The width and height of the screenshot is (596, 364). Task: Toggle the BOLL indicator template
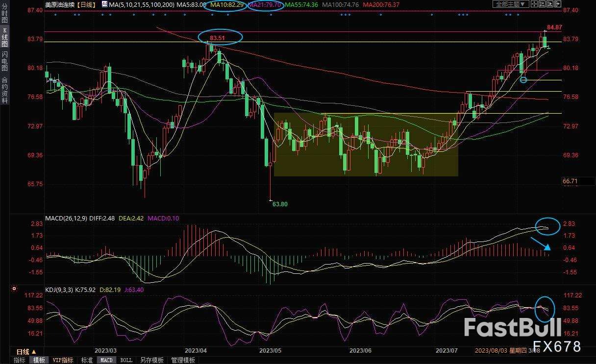(x=126, y=360)
